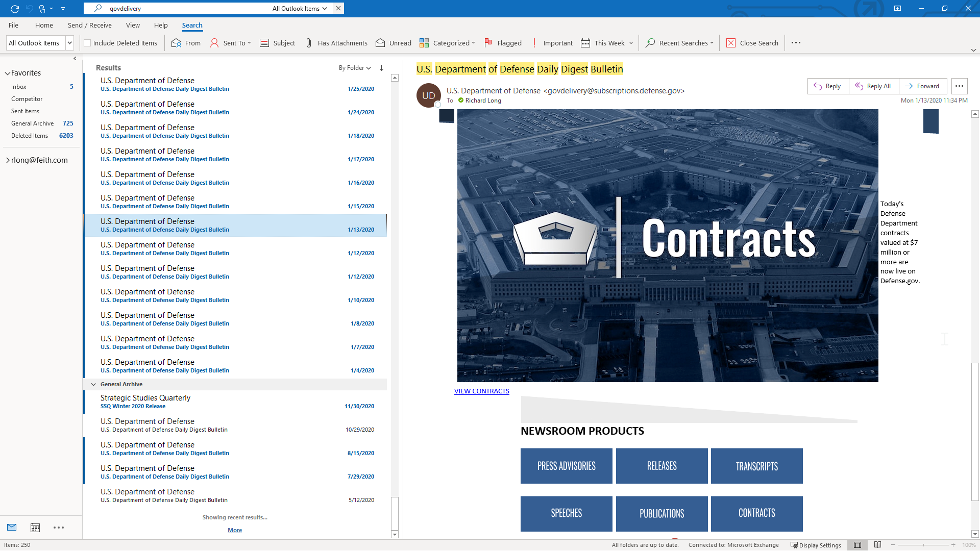Click the Reply button

click(x=828, y=86)
